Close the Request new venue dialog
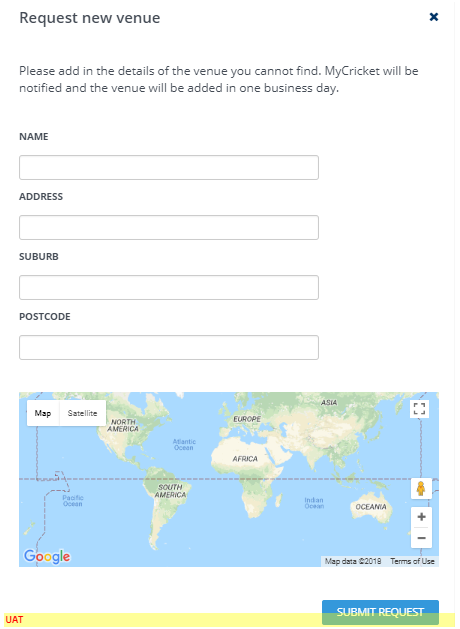This screenshot has width=460, height=629. [434, 17]
